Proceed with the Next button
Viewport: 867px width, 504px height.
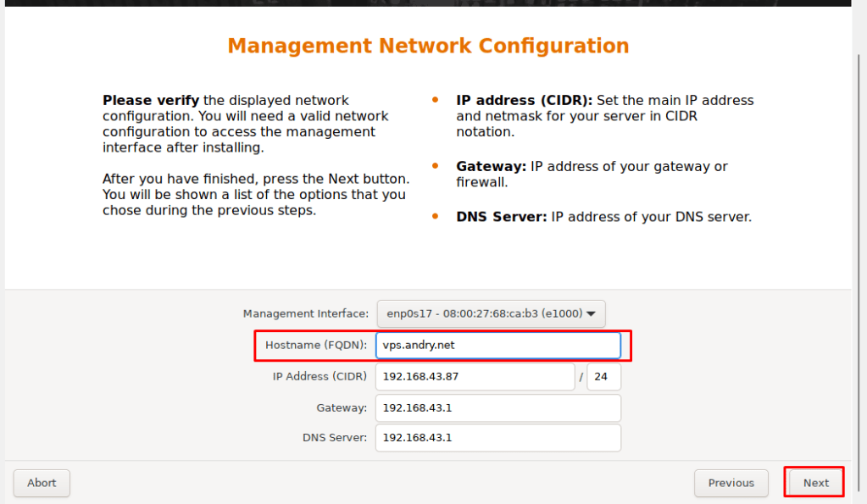[x=815, y=483]
